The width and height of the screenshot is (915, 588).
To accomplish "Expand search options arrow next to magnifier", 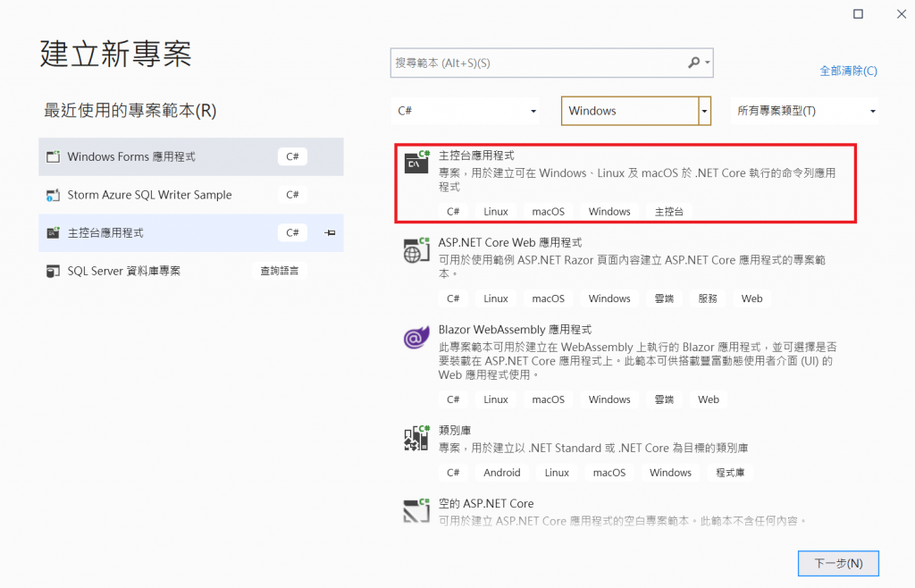I will (x=708, y=63).
